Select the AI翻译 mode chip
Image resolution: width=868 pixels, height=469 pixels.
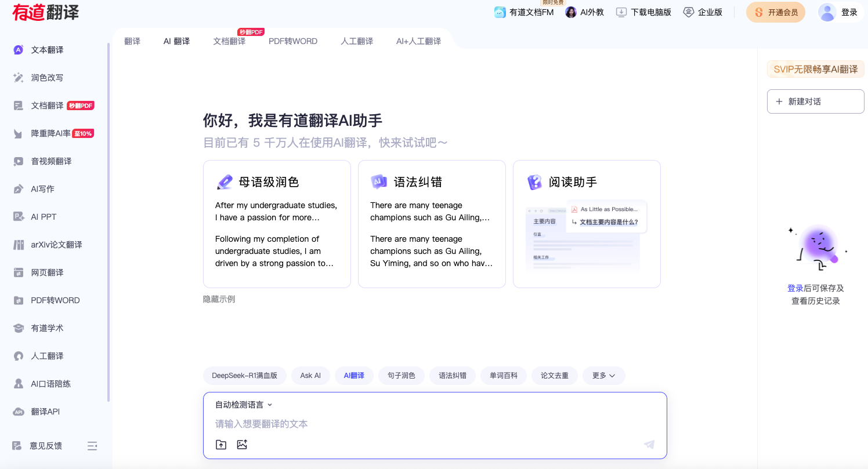pyautogui.click(x=354, y=376)
